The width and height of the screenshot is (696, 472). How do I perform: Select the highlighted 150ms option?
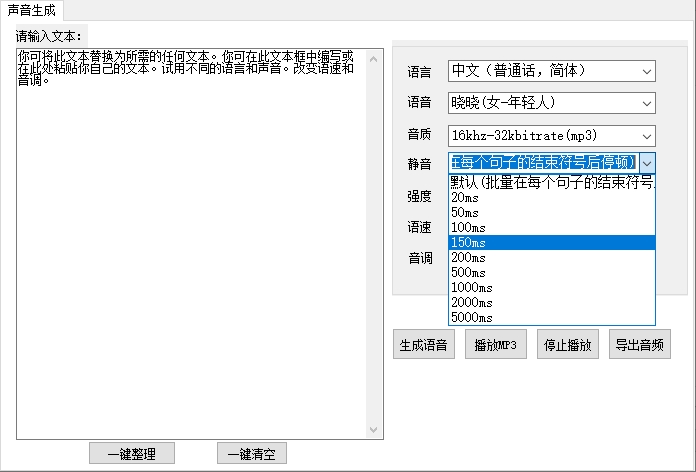pyautogui.click(x=551, y=243)
